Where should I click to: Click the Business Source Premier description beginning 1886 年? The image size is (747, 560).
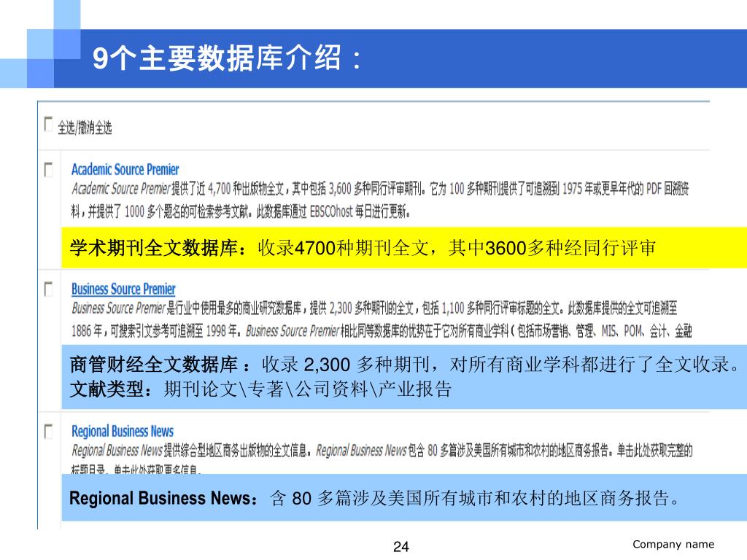[x=381, y=331]
